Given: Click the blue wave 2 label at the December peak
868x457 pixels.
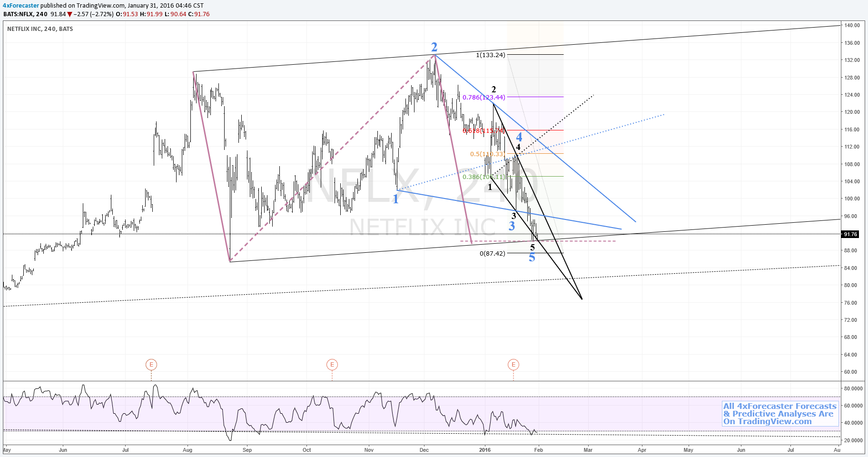Looking at the screenshot, I should click(x=434, y=47).
